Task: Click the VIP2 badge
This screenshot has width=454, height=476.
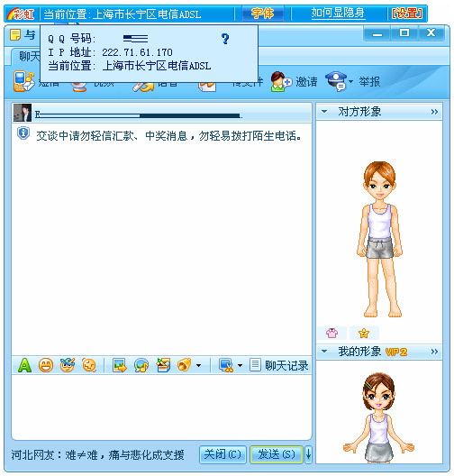Action: (x=396, y=352)
